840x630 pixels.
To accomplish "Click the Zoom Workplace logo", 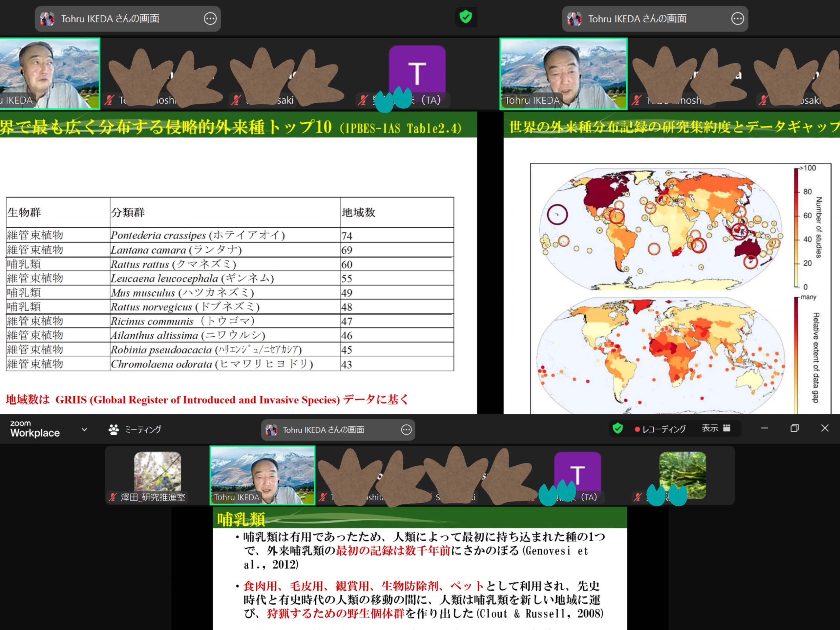I will pyautogui.click(x=34, y=429).
